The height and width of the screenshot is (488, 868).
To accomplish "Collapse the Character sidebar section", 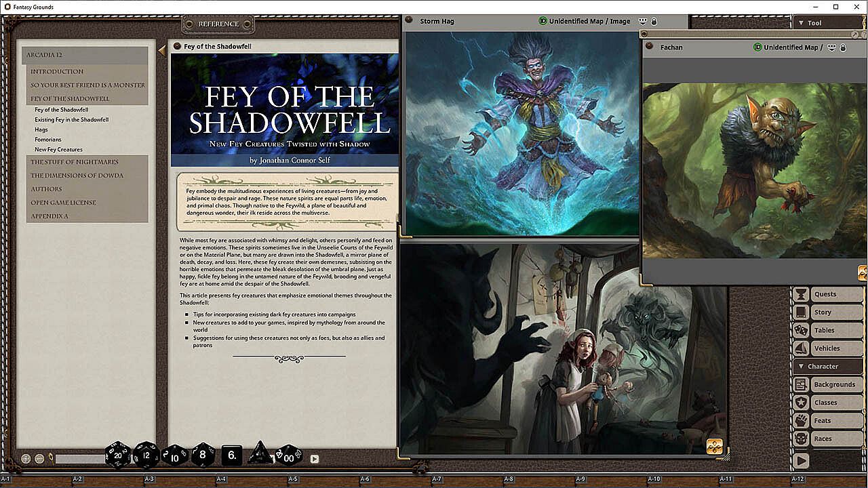I will pyautogui.click(x=828, y=366).
